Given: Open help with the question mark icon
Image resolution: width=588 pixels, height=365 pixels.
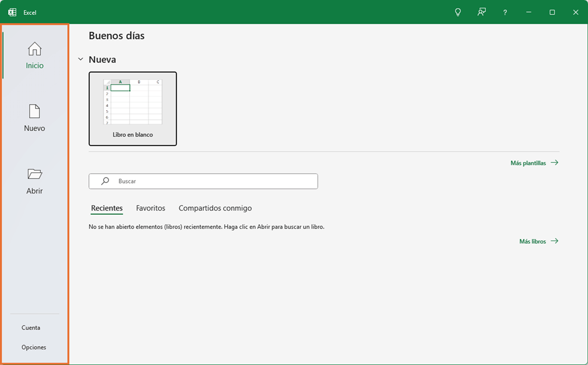Looking at the screenshot, I should click(x=505, y=12).
